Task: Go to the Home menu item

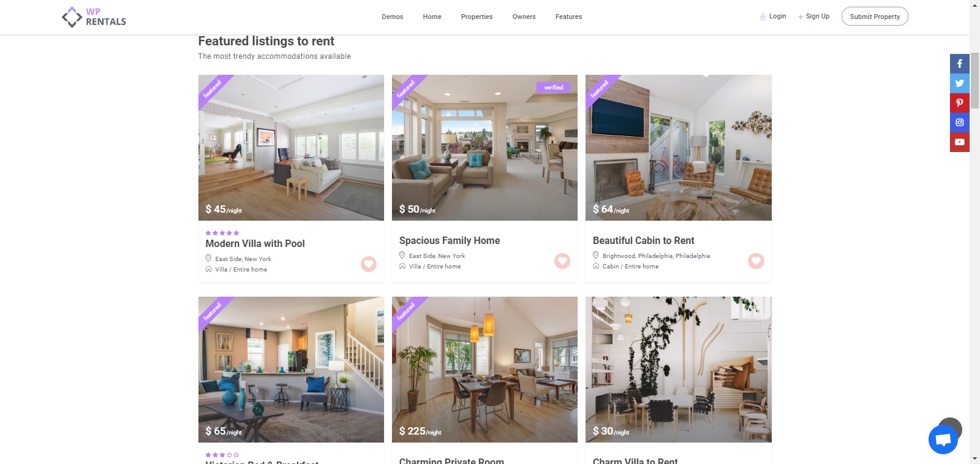Action: coord(432,17)
